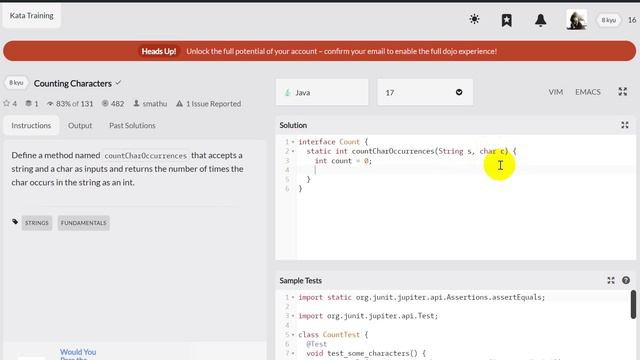Click the 83% of 131 satisfaction rating

[x=70, y=104]
